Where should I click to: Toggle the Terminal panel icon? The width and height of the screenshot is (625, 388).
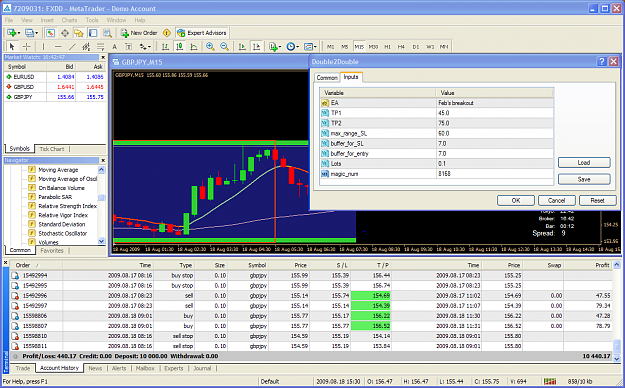[x=93, y=33]
